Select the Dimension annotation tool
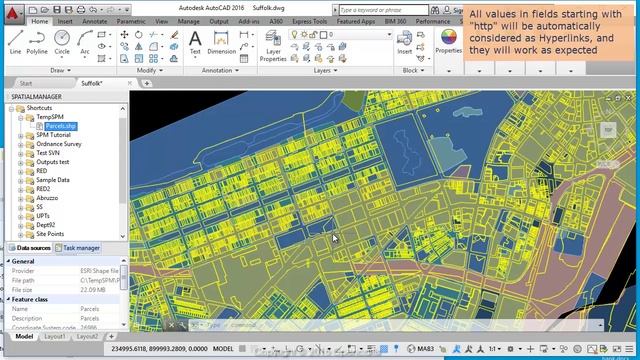 pos(221,42)
